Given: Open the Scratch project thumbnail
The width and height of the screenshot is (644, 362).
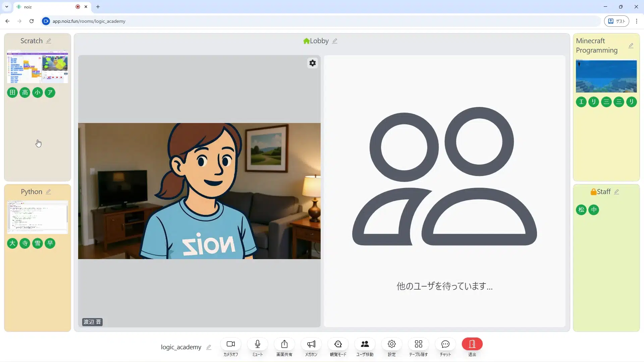Looking at the screenshot, I should pos(37,67).
